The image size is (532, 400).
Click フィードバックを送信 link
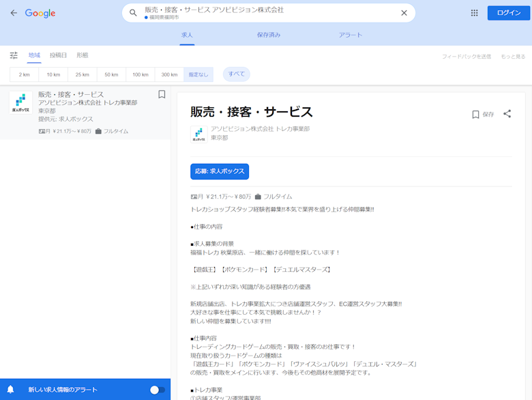(466, 57)
